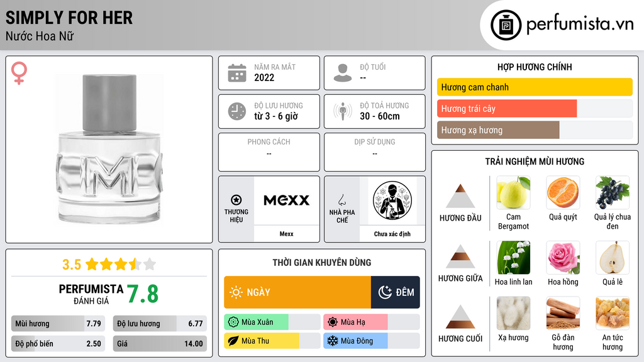Click the Simply For Her bottle image
The height and width of the screenshot is (362, 644).
(109, 149)
